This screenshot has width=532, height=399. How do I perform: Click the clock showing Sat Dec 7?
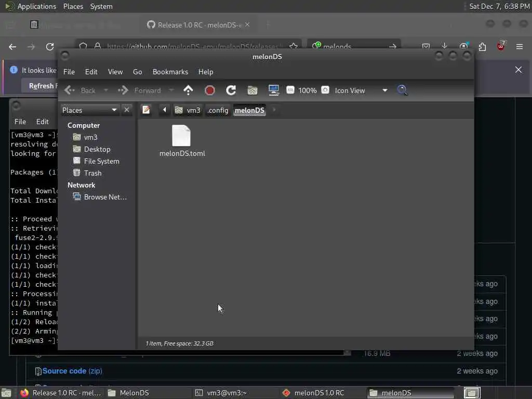coord(499,6)
